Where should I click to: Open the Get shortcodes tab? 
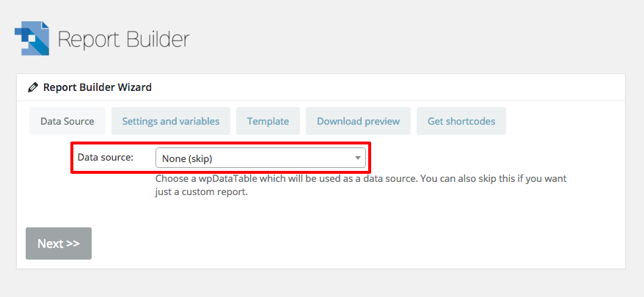click(461, 121)
